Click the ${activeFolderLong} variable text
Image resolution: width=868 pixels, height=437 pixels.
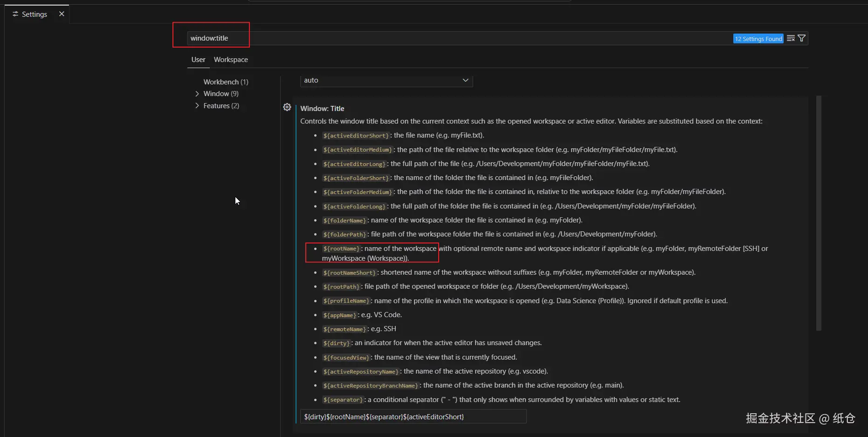354,207
